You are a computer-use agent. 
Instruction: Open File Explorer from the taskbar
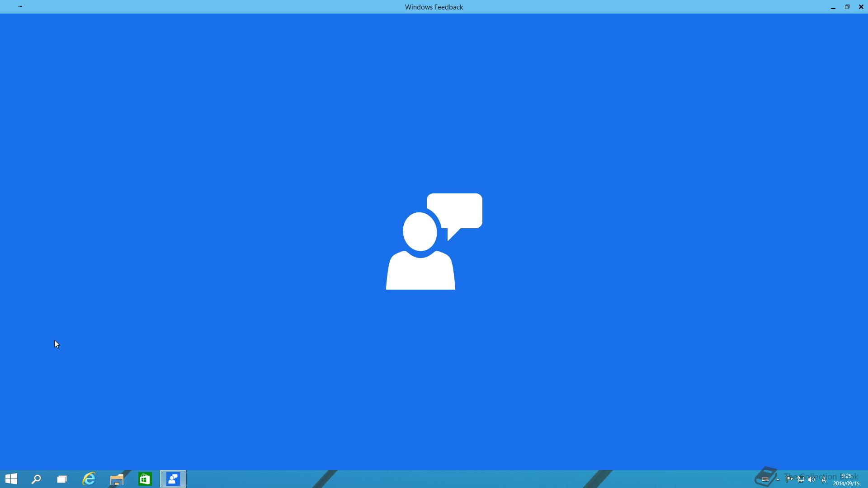coord(117,479)
